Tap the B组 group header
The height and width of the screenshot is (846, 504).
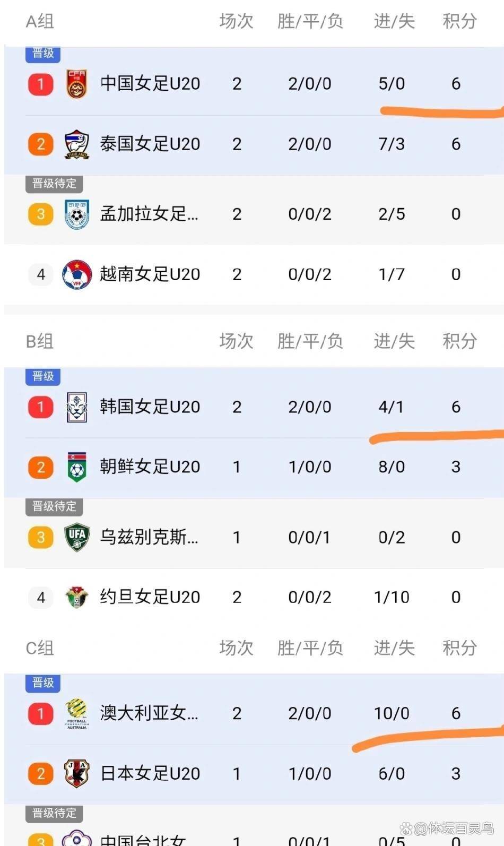tap(40, 341)
